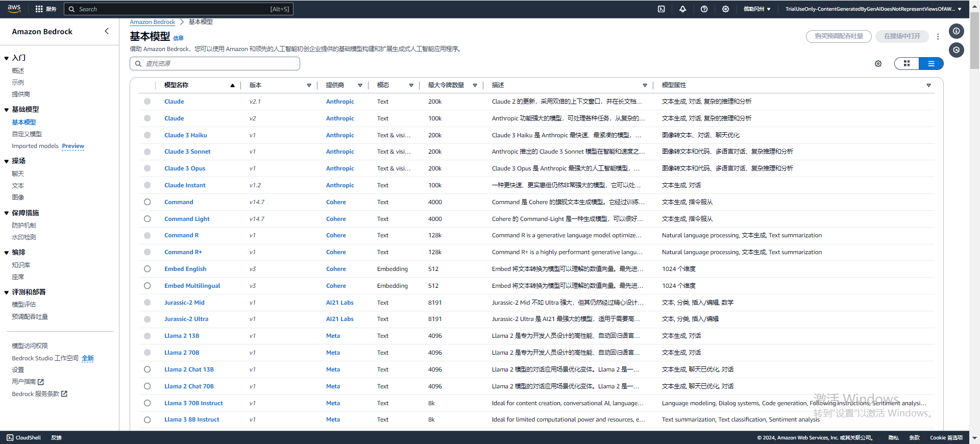Switch to card grid view
Screen dimensions: 980x444
(907, 64)
